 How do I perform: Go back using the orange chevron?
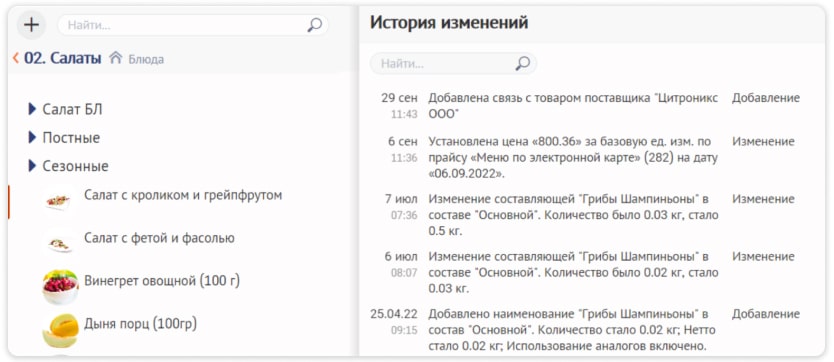click(x=15, y=58)
